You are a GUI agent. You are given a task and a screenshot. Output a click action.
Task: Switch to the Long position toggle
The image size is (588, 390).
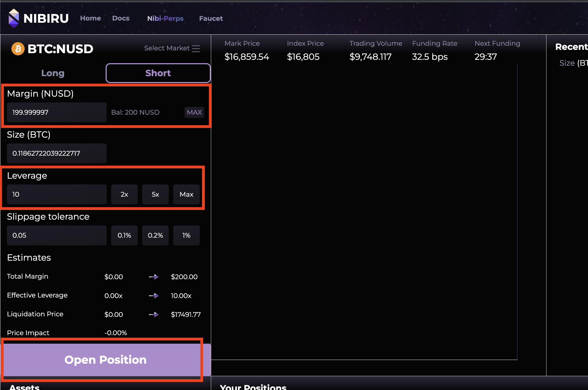click(x=53, y=73)
